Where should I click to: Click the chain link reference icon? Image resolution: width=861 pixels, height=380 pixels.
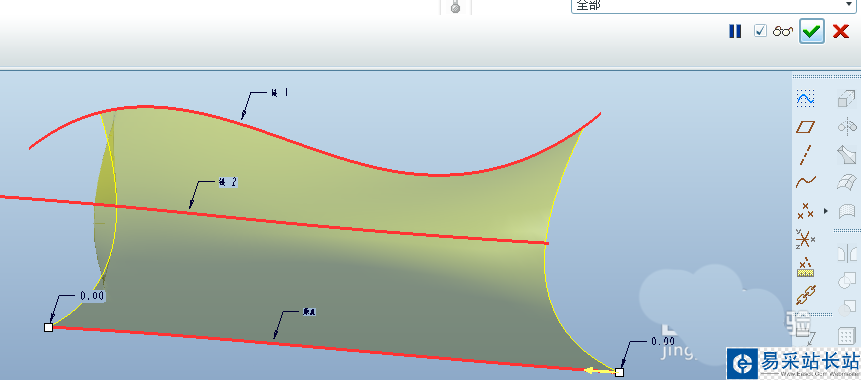806,295
